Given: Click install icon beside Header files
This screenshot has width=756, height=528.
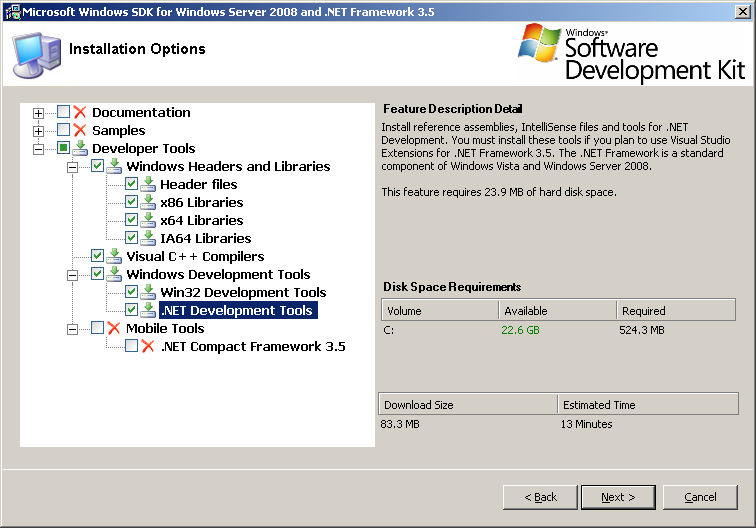Looking at the screenshot, I should point(148,184).
